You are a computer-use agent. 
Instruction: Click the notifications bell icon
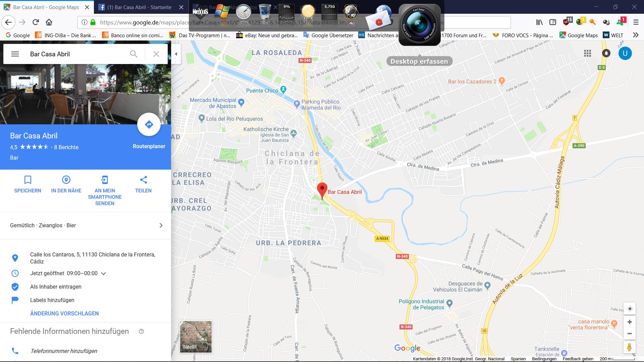606,53
